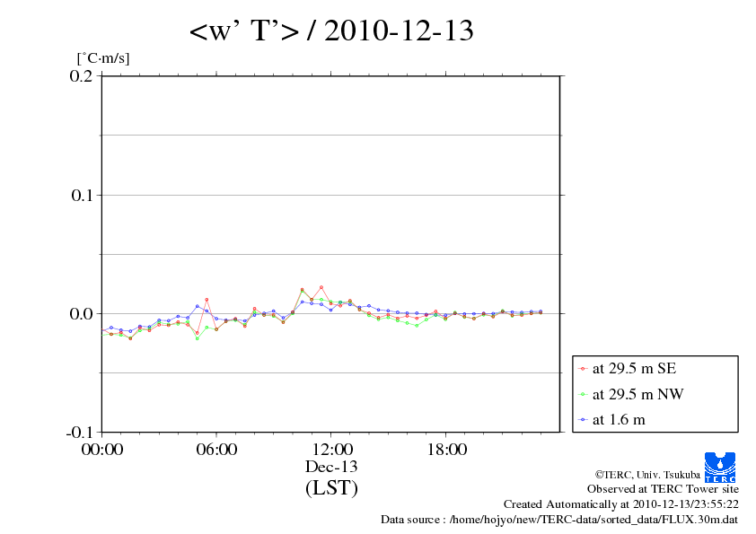This screenshot has height=534, width=756.
Task: Click the ©TERC, Univ. Tsukuba credit
Action: point(647,475)
